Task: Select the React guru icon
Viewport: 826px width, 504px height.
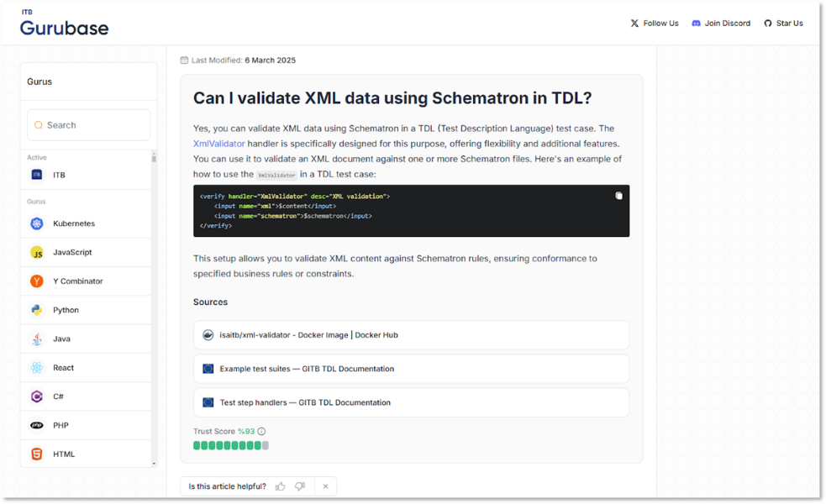Action: coord(37,368)
